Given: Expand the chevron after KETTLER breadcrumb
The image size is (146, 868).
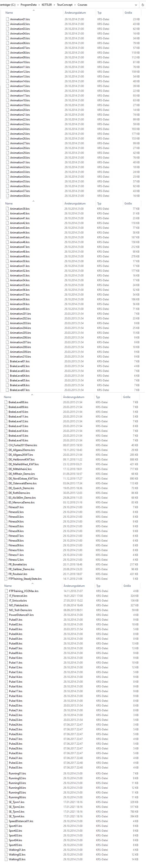Looking at the screenshot, I should point(54,5).
